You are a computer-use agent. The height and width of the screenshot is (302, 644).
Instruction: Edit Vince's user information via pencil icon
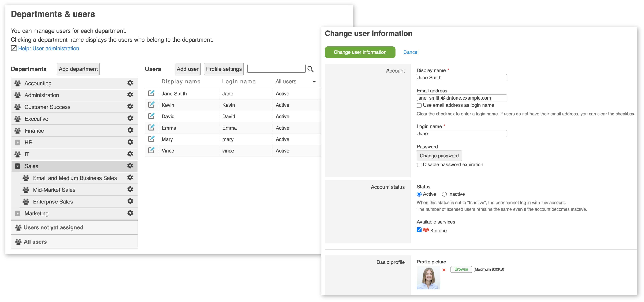(x=151, y=150)
